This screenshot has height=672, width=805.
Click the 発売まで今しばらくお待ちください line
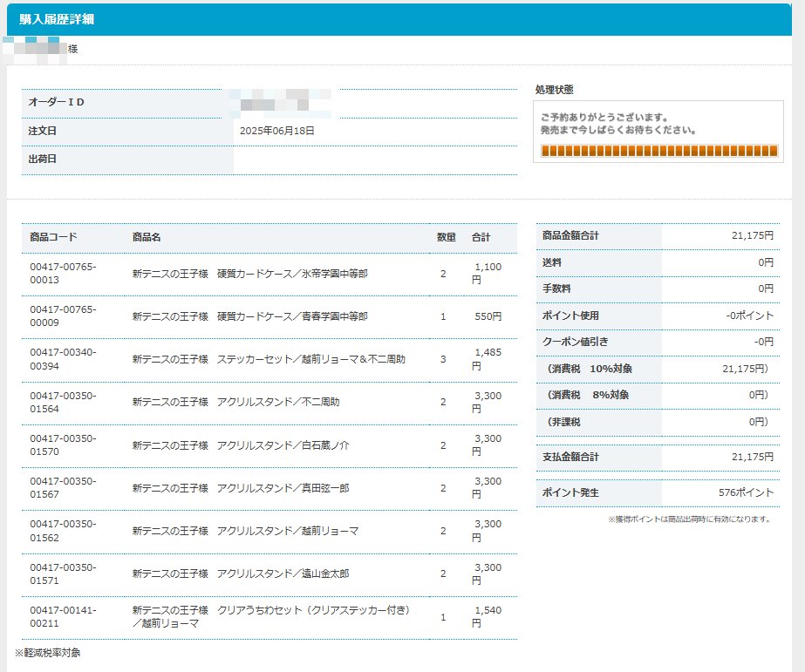point(618,130)
